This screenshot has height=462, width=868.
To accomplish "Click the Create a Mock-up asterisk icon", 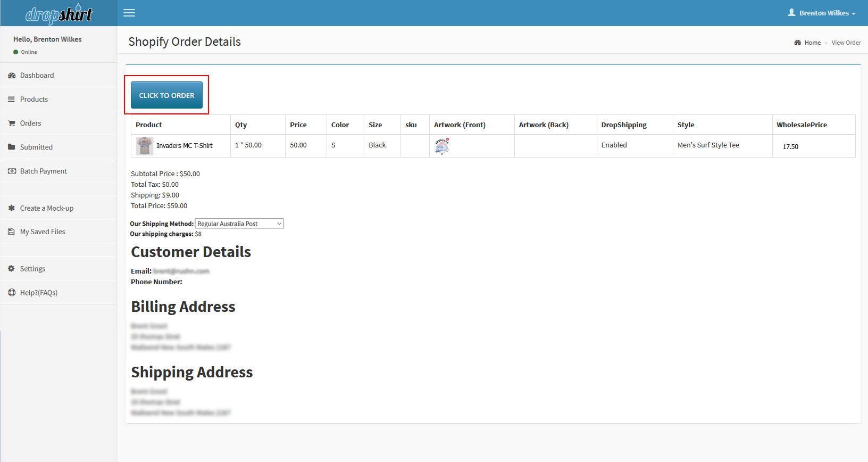I will [11, 208].
